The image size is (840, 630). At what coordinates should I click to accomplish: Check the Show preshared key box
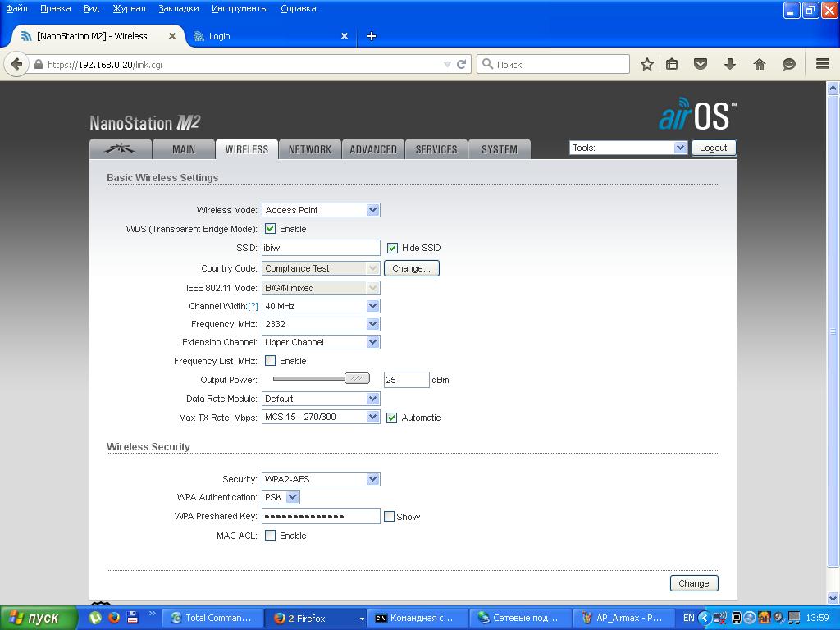(390, 517)
